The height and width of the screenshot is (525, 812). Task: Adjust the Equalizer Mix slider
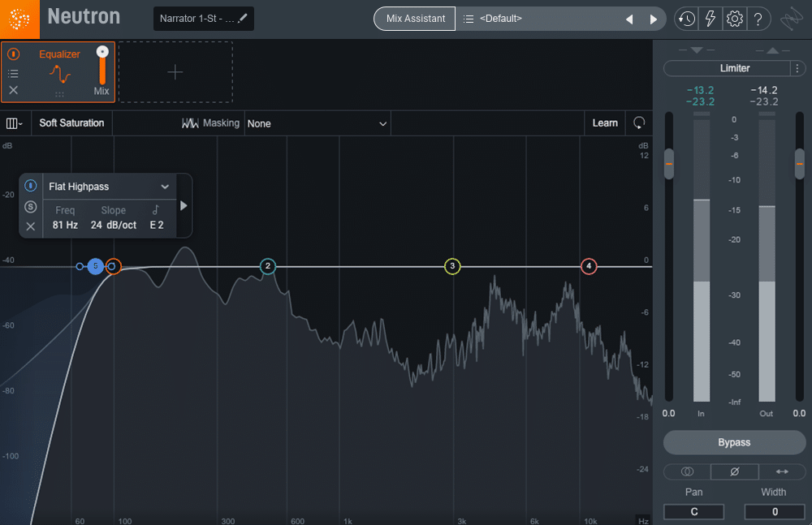[102, 65]
